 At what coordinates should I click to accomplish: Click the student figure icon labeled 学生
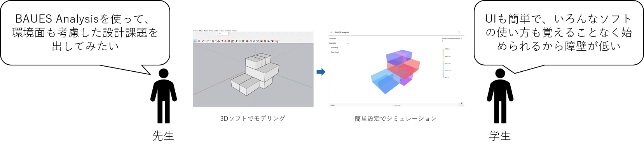coord(500,96)
